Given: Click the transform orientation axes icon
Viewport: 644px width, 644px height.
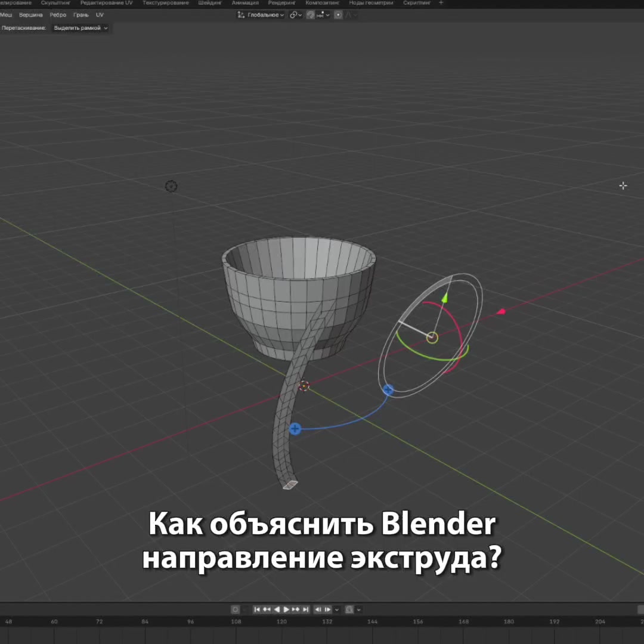Looking at the screenshot, I should (x=241, y=15).
